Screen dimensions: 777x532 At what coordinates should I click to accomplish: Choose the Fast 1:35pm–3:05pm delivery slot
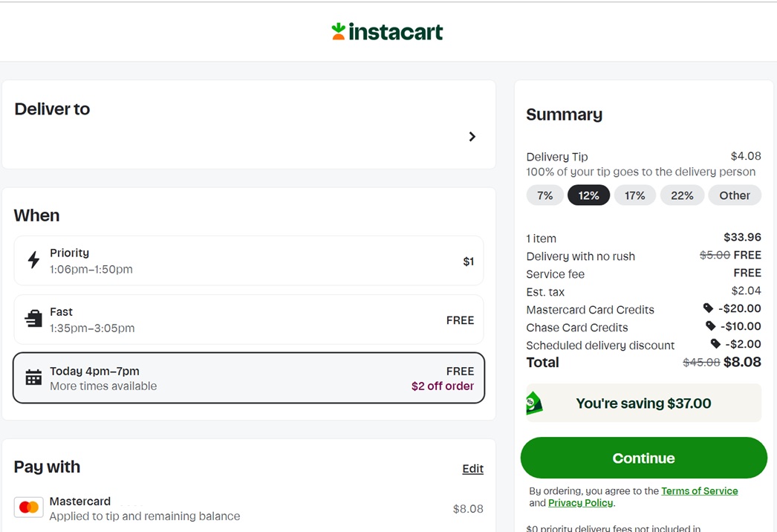point(248,319)
